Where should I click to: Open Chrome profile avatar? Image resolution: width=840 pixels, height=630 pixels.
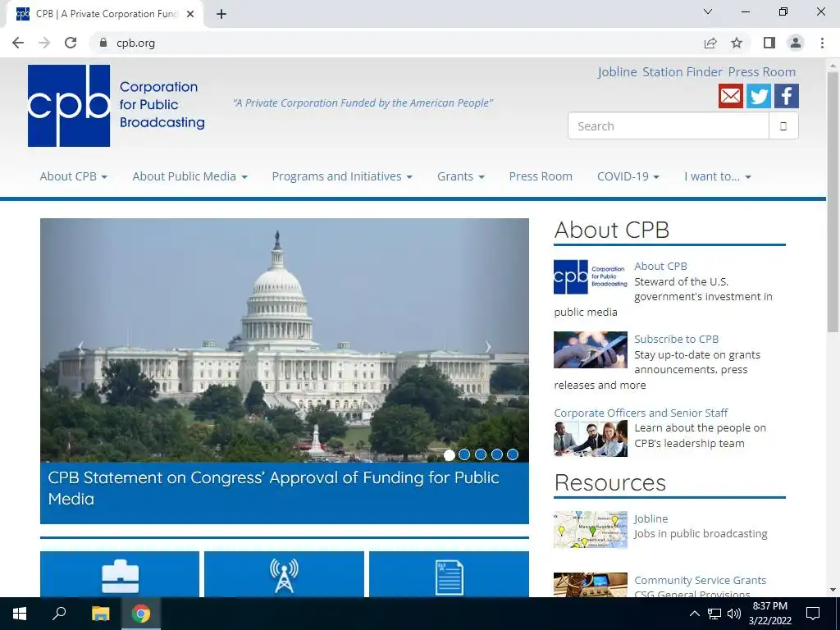tap(796, 43)
